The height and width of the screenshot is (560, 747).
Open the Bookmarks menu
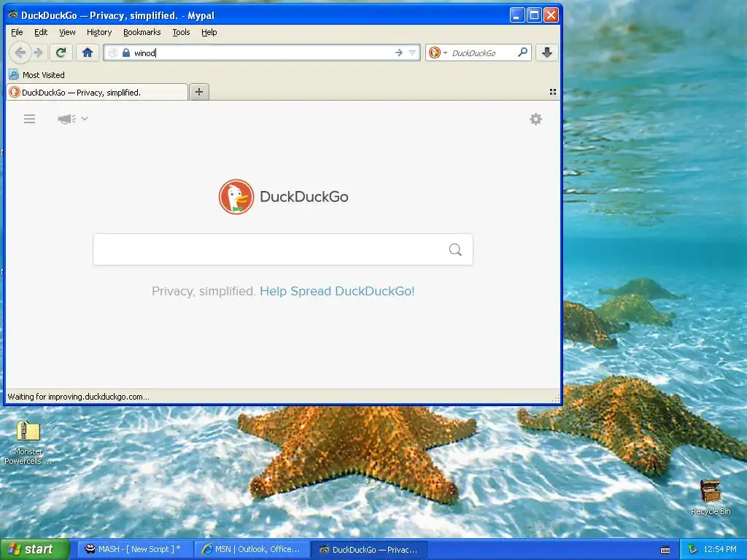142,32
